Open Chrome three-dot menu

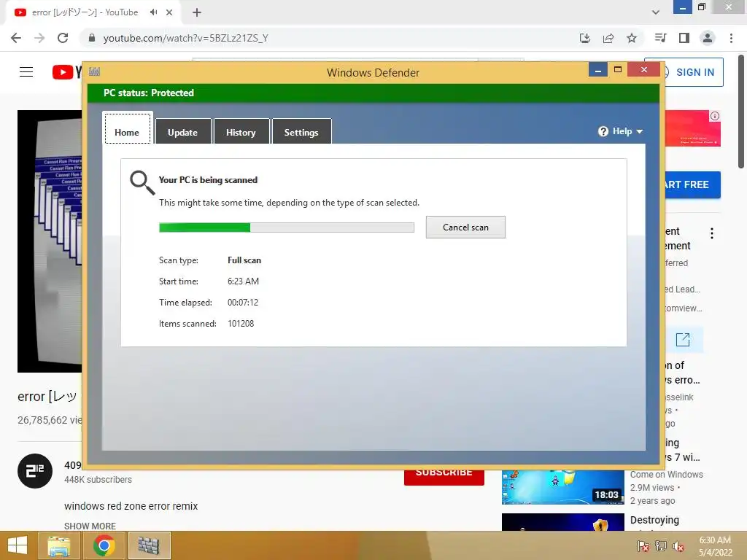pos(731,38)
